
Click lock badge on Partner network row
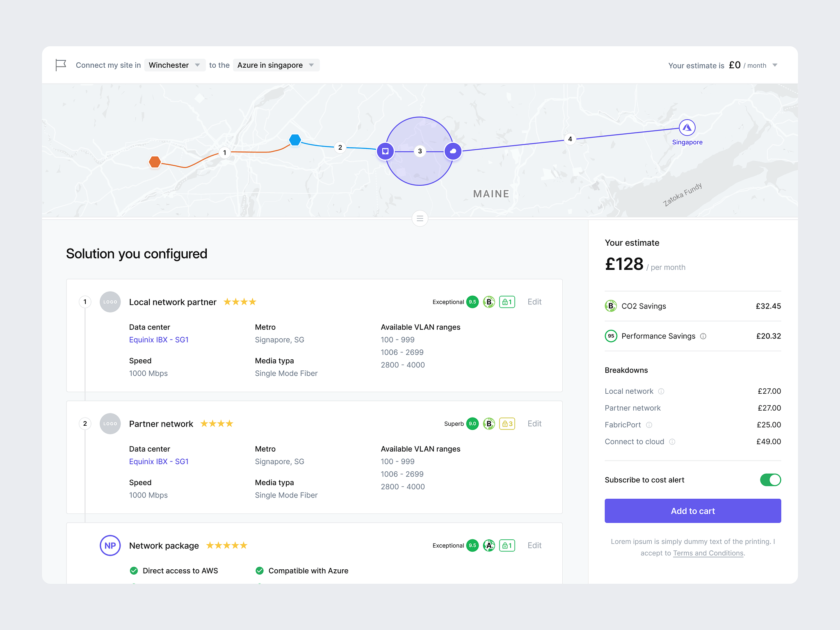pos(507,424)
